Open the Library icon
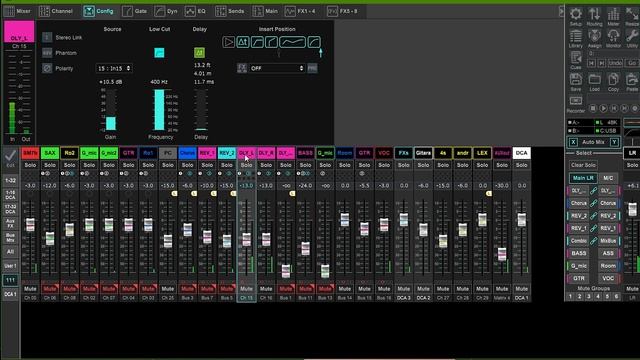 (576, 36)
